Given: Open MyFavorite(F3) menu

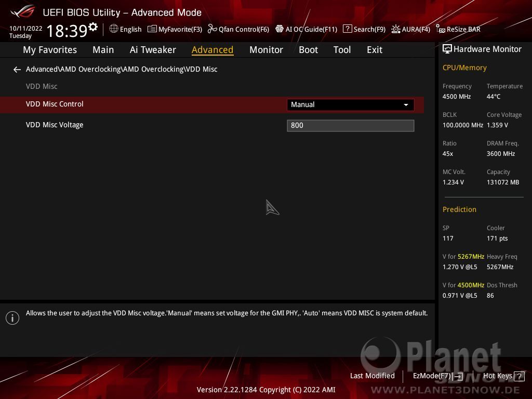Looking at the screenshot, I should coord(175,29).
